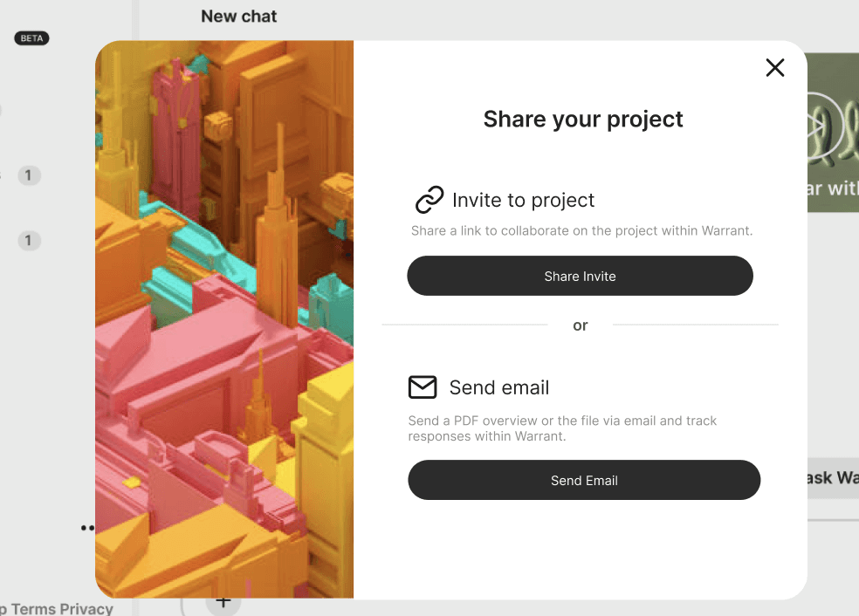Open the three-dots more options menu

coord(87,528)
